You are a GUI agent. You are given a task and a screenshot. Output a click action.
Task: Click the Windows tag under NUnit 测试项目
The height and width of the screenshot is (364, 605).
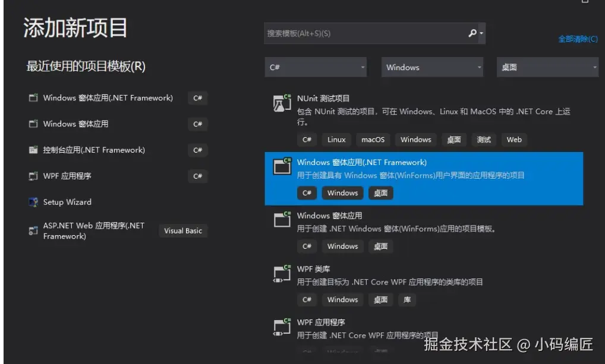(x=415, y=140)
